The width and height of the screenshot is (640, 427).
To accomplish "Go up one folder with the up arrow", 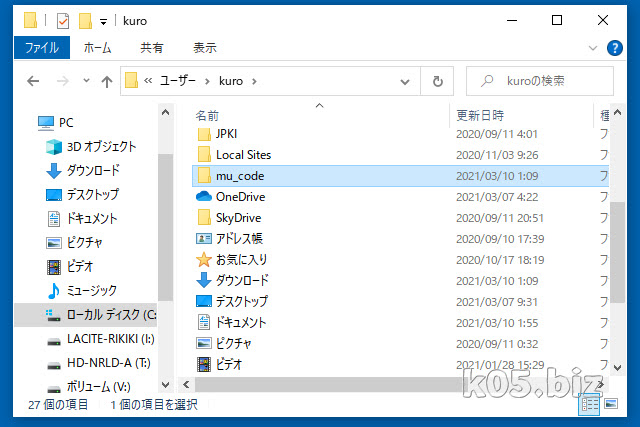I will (x=107, y=82).
